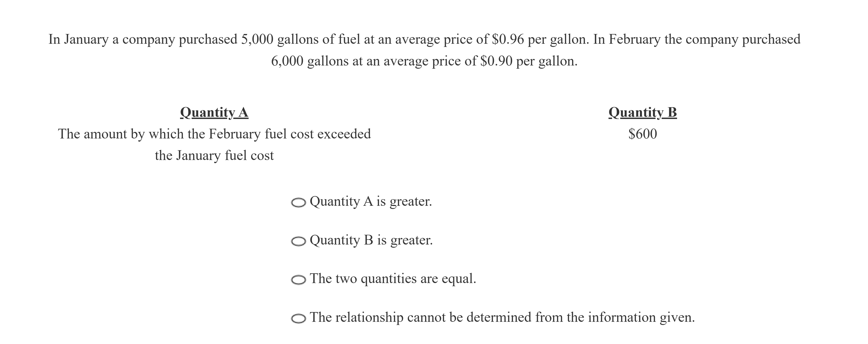
Task: Pick the 'relationship cannot be determined' radio button
Action: point(298,319)
